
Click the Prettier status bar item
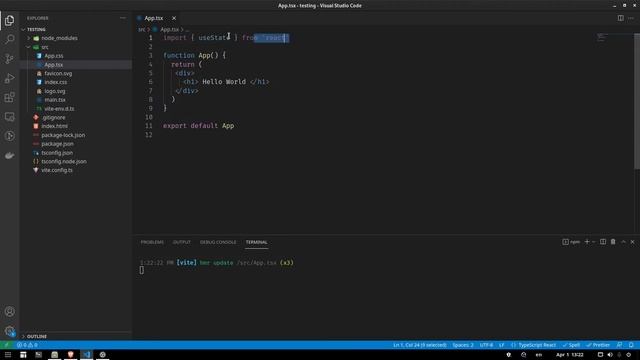[598, 345]
